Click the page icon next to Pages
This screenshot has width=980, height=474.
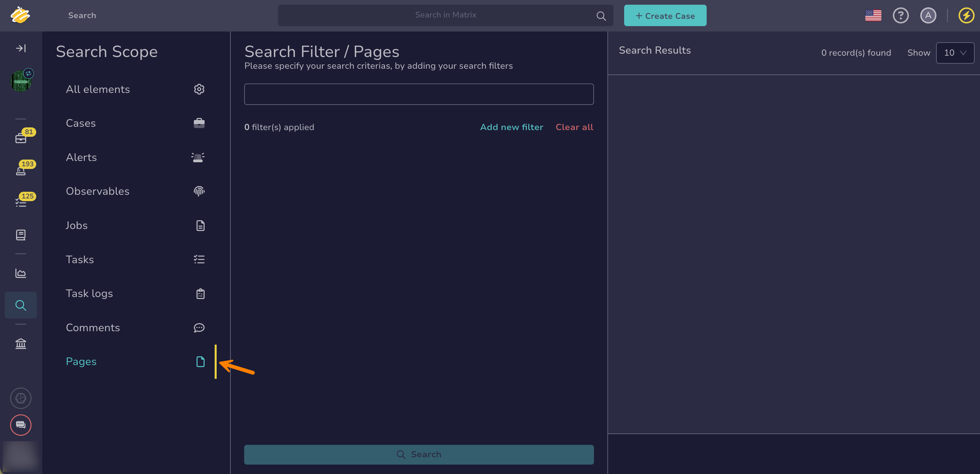point(201,361)
